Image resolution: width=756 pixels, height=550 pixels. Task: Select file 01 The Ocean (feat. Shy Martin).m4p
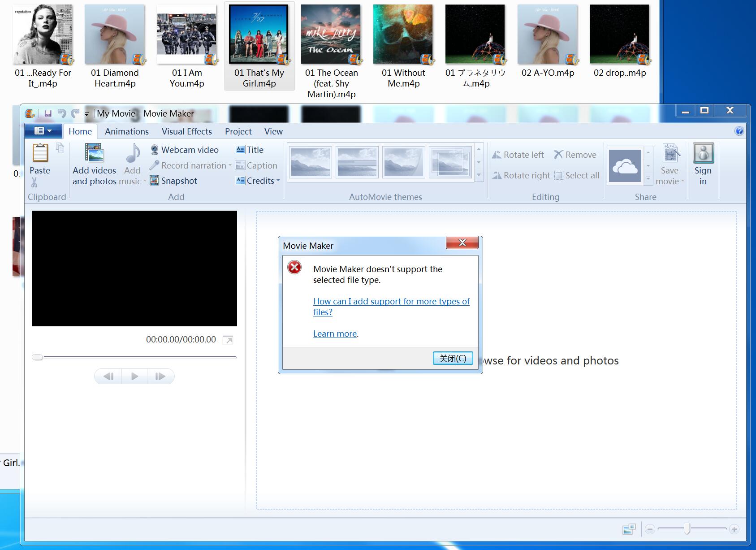[331, 52]
